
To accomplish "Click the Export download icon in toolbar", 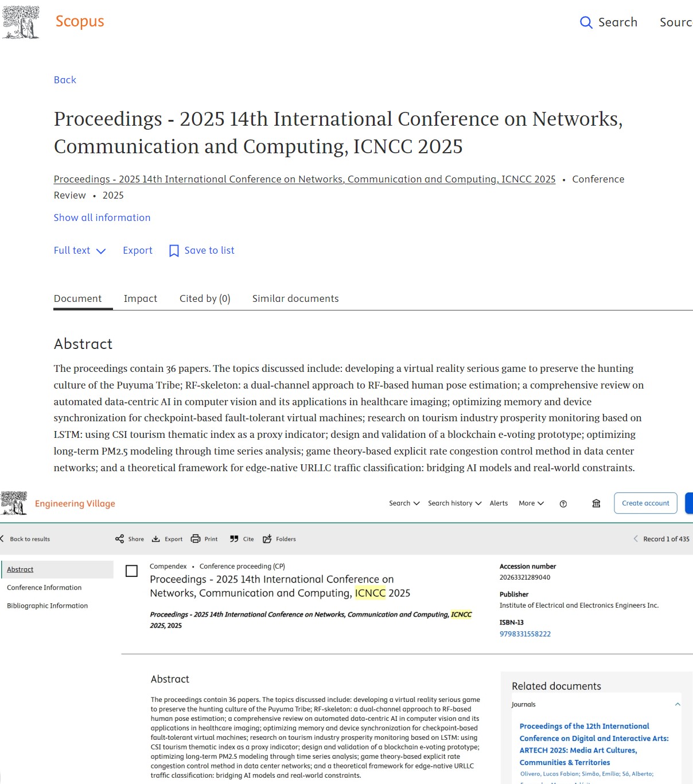I will [x=155, y=539].
